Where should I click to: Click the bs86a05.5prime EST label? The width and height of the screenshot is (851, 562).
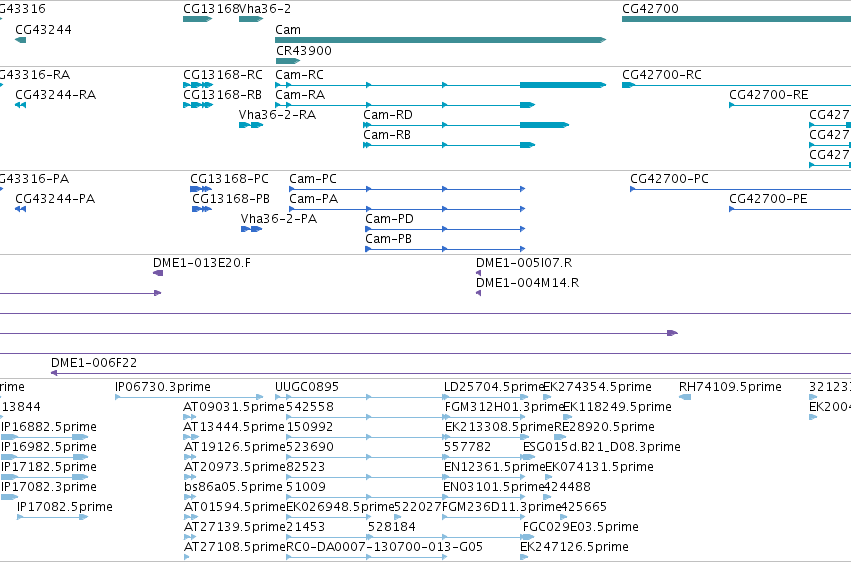[x=233, y=488]
